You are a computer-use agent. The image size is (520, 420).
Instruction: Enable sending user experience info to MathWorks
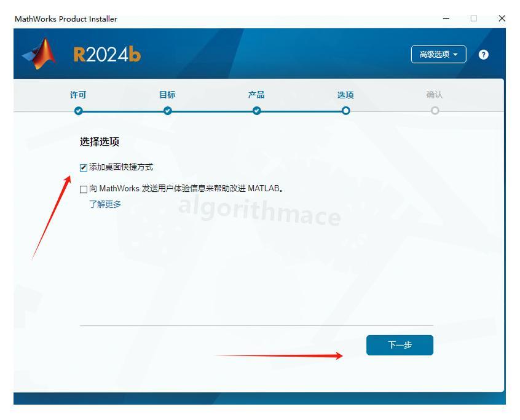coord(84,189)
